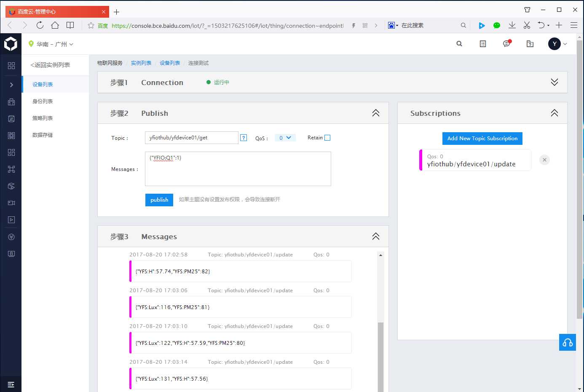
Task: Reload the page with browser refresh icon
Action: [40, 25]
